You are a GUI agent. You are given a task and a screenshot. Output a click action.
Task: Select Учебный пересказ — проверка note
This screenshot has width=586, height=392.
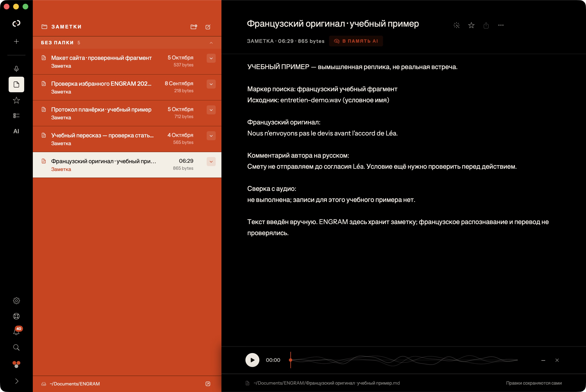point(127,139)
